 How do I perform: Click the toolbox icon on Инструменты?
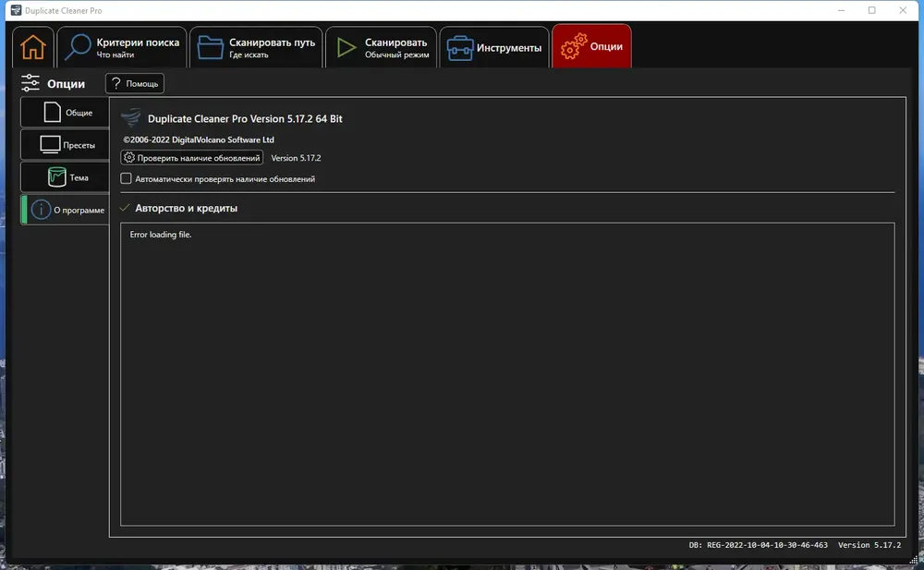[x=459, y=48]
